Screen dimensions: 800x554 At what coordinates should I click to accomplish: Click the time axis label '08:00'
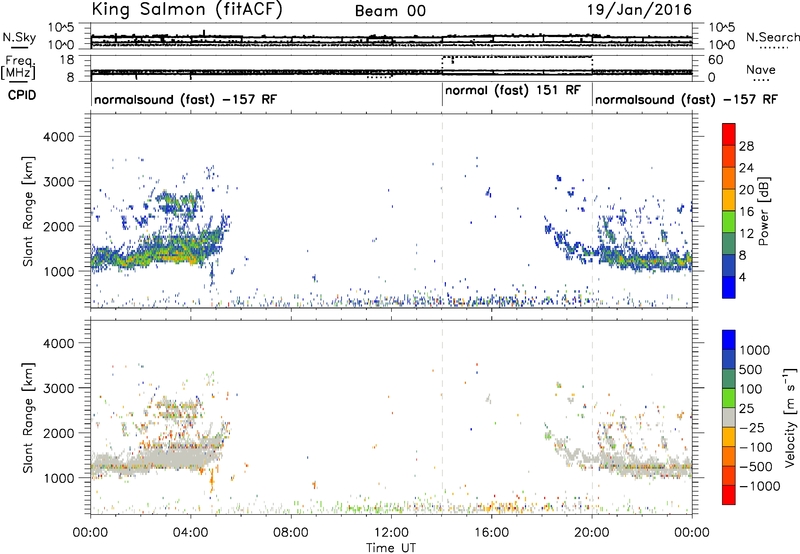click(291, 533)
